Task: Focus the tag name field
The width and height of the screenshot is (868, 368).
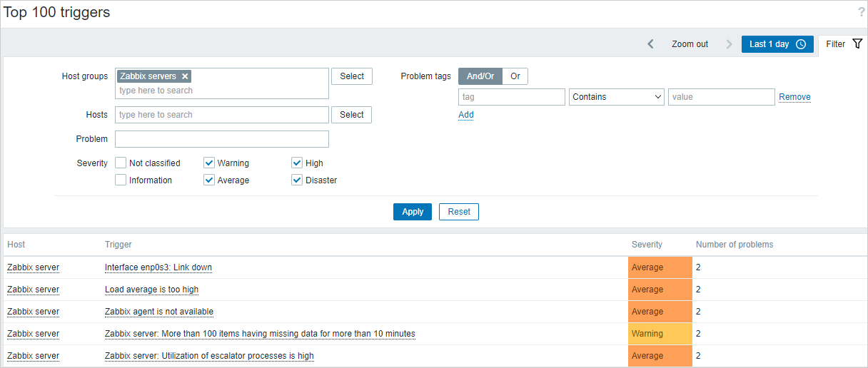Action: click(512, 97)
